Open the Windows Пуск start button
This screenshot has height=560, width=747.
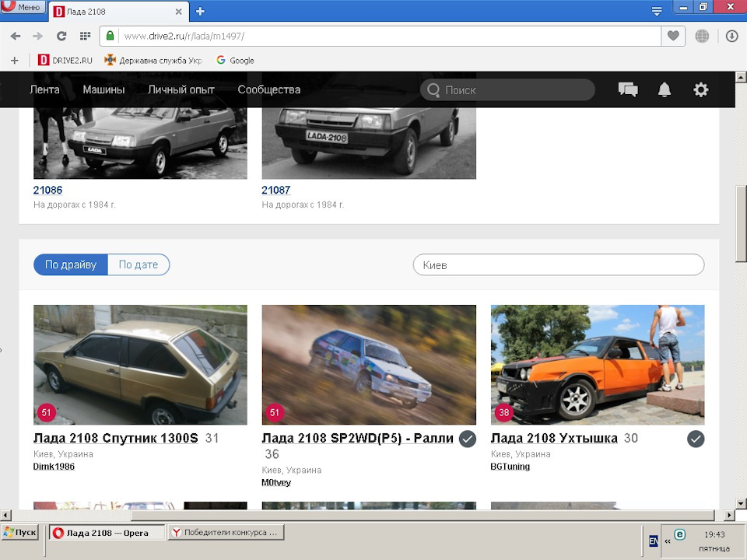point(19,532)
